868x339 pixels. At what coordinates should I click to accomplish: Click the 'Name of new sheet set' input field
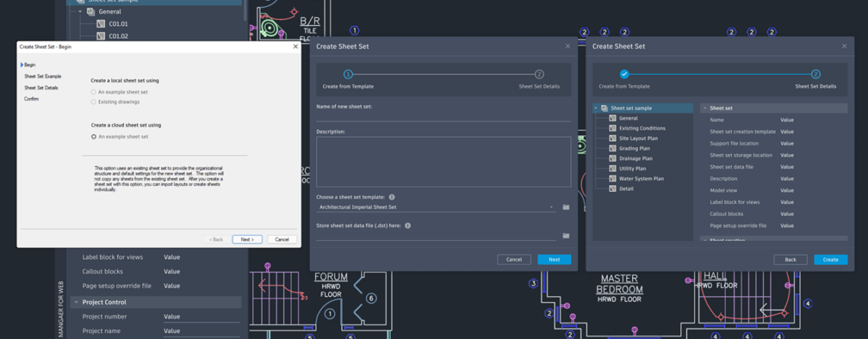pos(443,117)
